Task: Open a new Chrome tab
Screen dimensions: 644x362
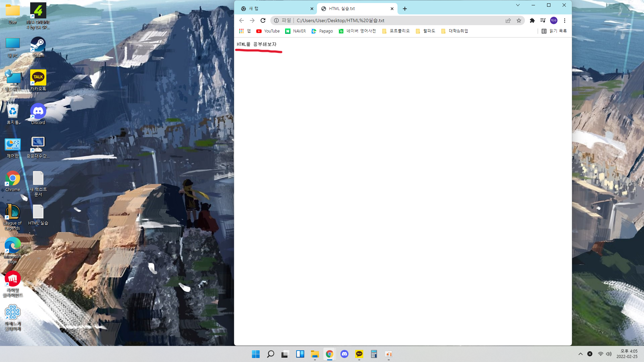Action: click(x=405, y=9)
